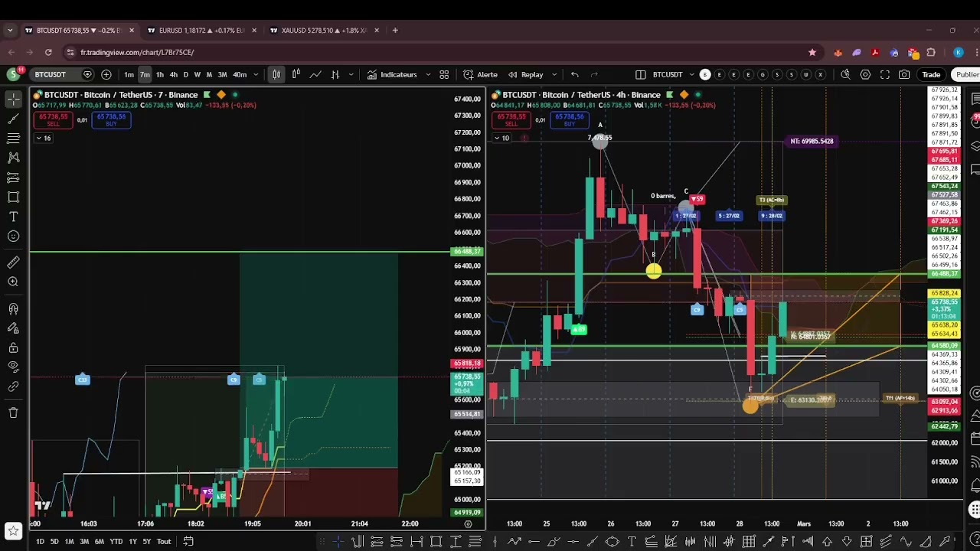Open the patterns tool in left sidebar
The height and width of the screenshot is (551, 980).
coord(13,158)
